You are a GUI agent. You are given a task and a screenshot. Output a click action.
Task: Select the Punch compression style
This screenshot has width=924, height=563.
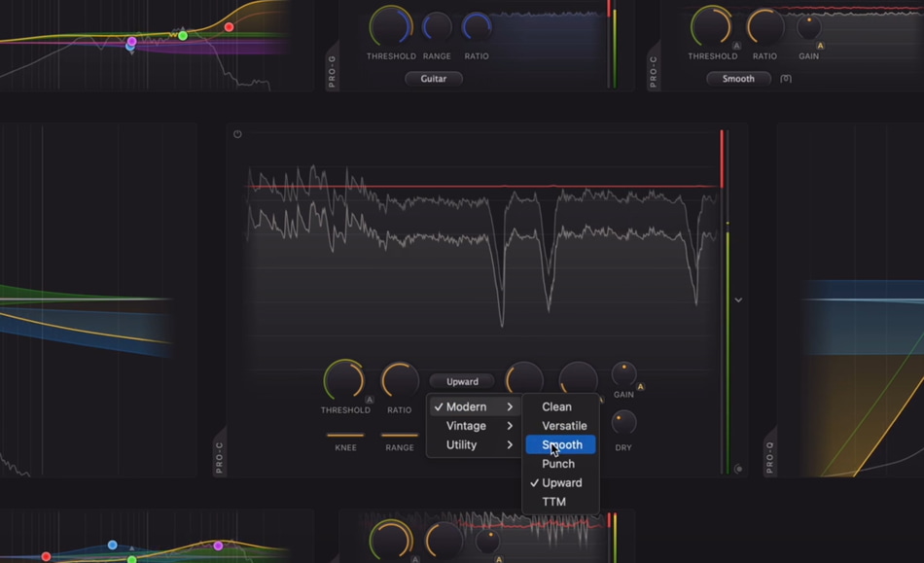click(x=560, y=464)
